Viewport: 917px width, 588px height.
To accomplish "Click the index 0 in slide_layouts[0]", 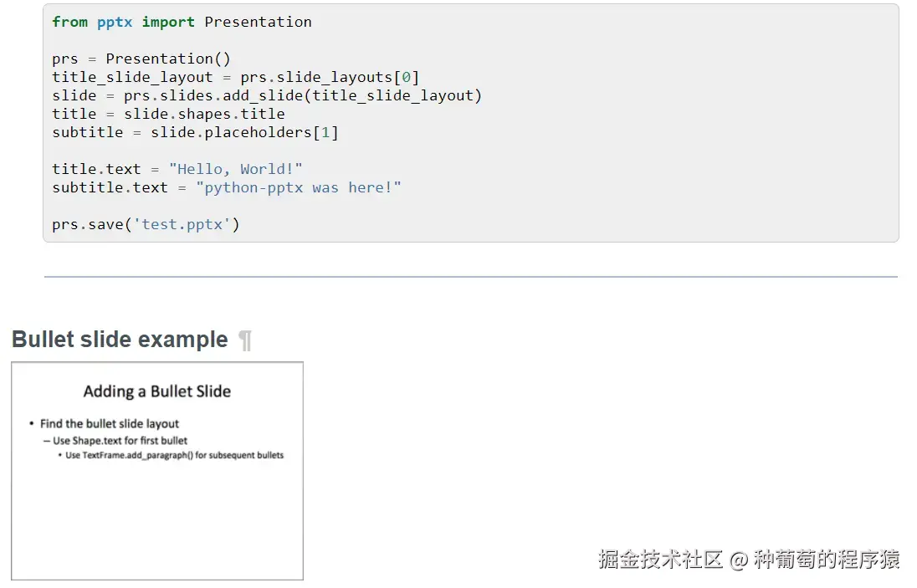I will point(406,77).
